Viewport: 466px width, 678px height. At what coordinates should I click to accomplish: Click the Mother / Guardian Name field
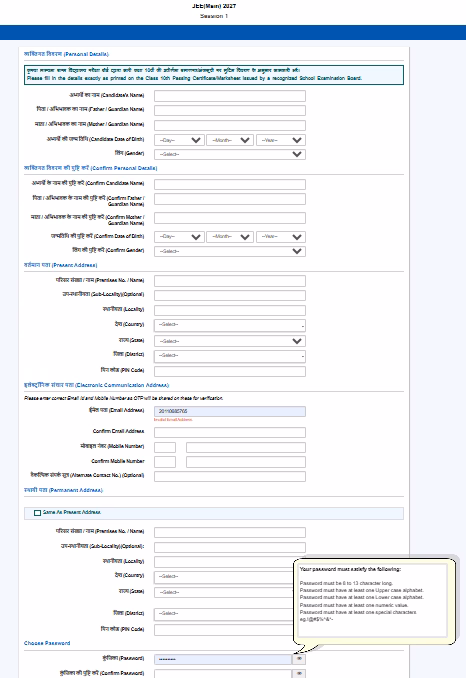230,125
